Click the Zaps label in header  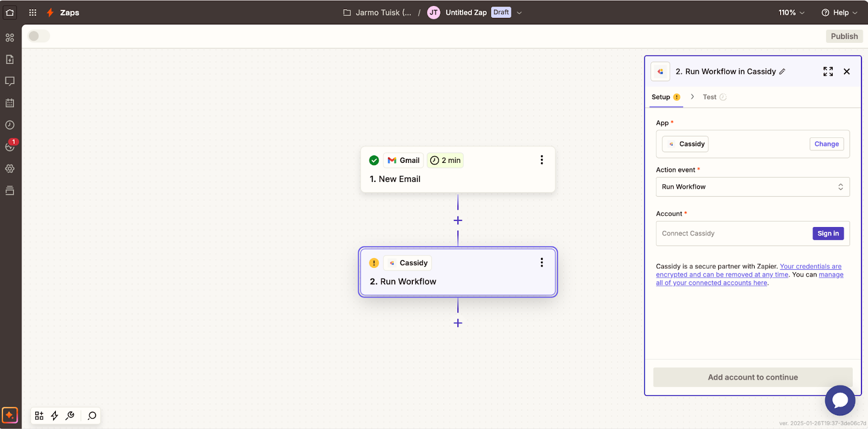(69, 12)
